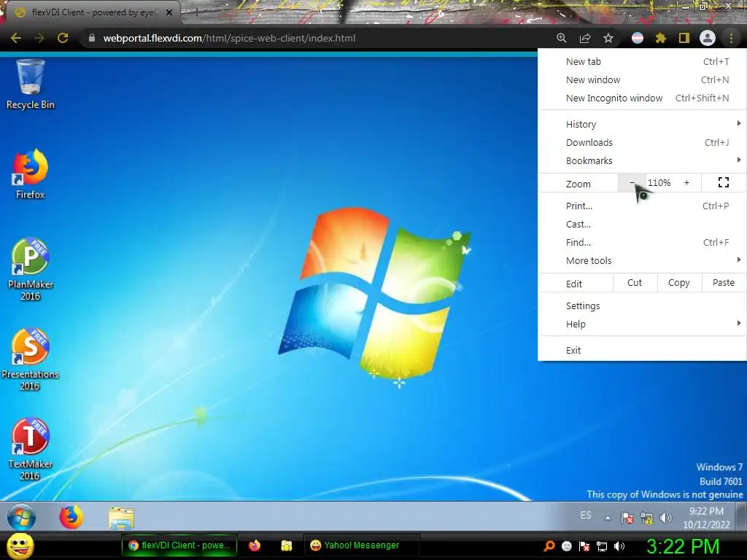Expand the More tools submenu
This screenshot has width=747, height=560.
(x=642, y=260)
